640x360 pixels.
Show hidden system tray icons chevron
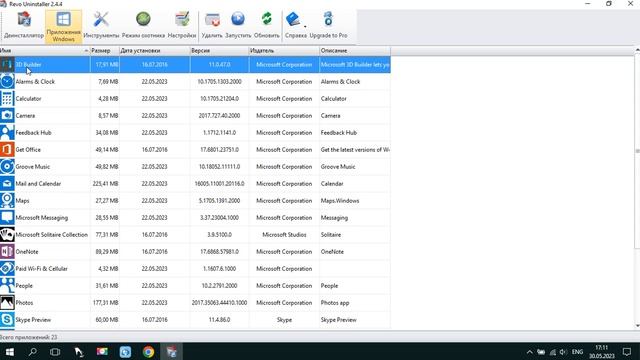point(529,352)
